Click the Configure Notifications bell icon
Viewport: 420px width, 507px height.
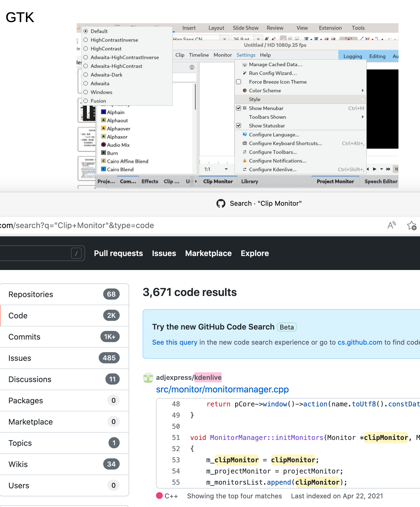pos(245,160)
